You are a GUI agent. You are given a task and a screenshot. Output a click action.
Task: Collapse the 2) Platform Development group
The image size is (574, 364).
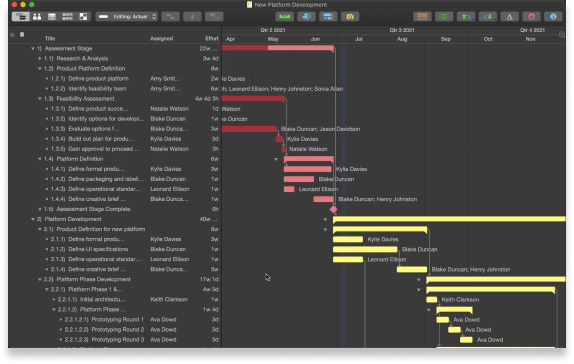[33, 219]
